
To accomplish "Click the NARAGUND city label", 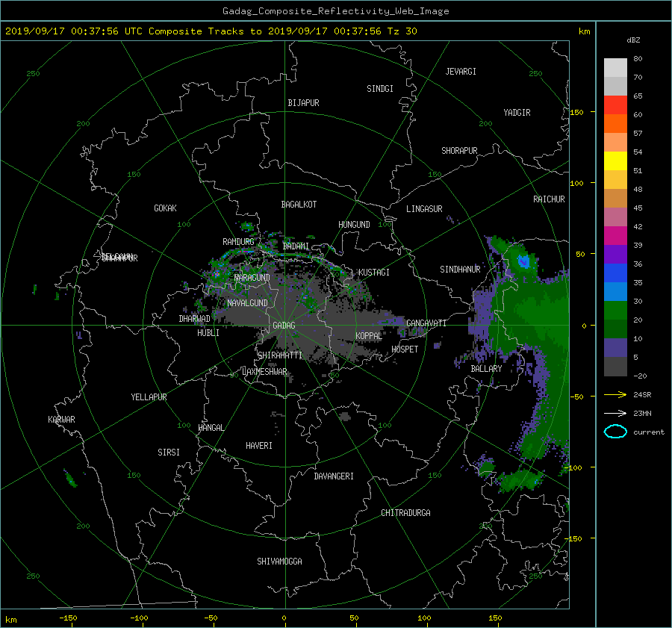I will pos(252,278).
